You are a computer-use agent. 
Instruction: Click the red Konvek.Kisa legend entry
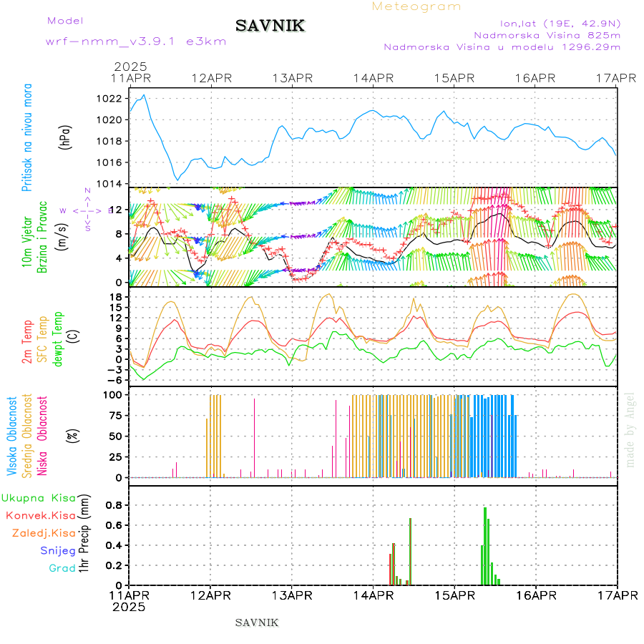(x=41, y=515)
